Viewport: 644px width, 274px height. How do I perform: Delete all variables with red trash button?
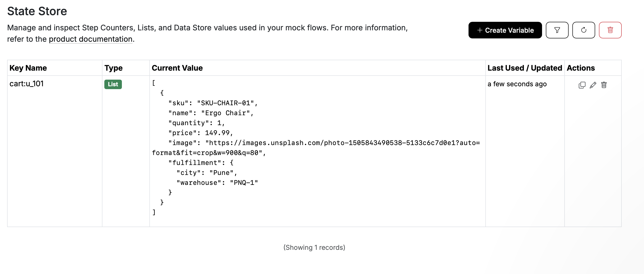(610, 30)
